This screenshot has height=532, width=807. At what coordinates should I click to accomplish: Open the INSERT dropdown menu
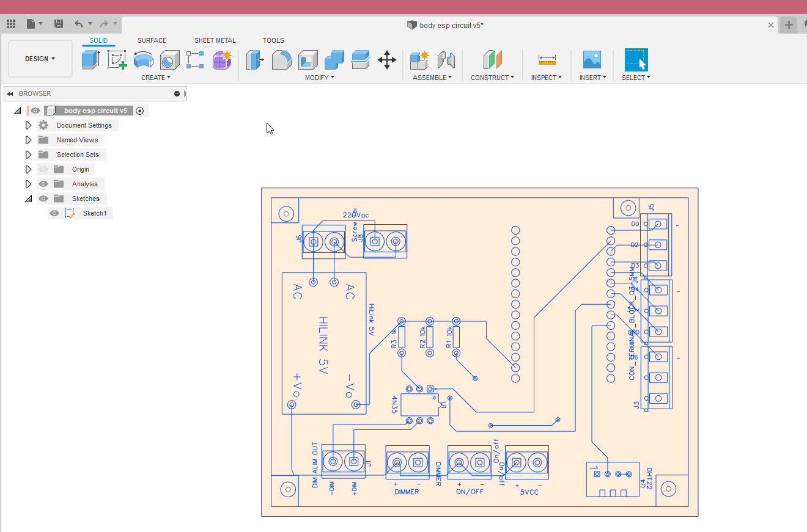(593, 78)
